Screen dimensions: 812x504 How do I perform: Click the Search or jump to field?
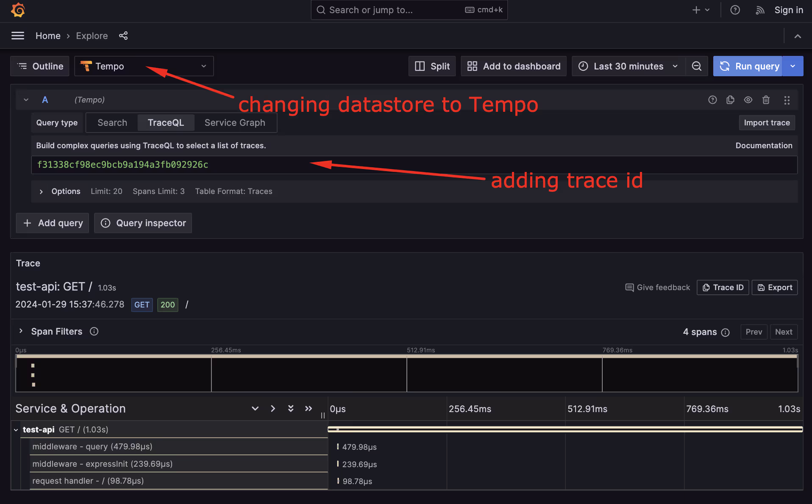(x=409, y=10)
